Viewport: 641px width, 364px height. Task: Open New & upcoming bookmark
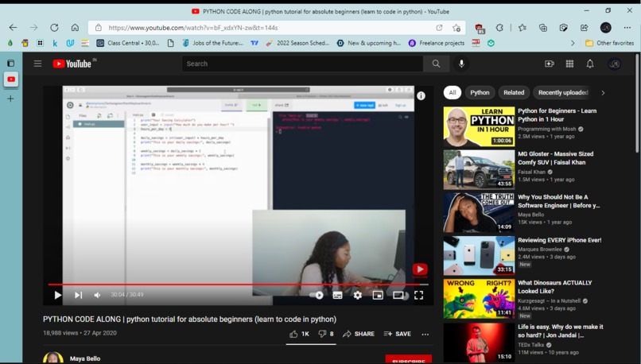pos(369,43)
